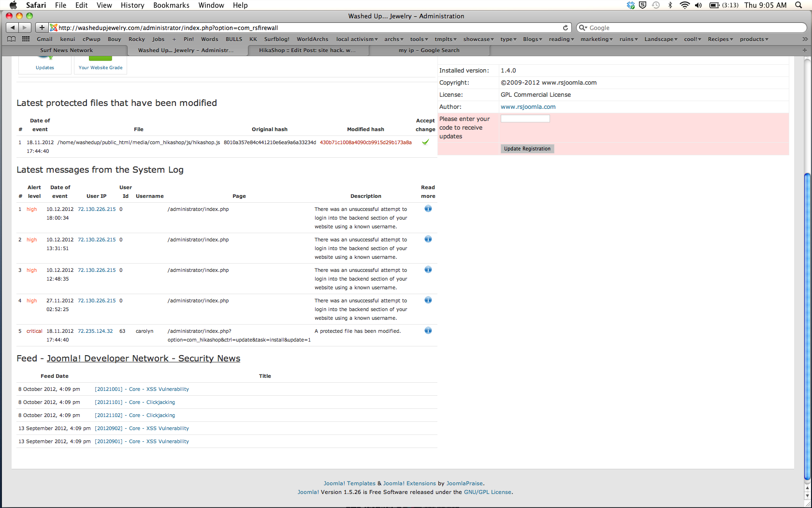Image resolution: width=812 pixels, height=508 pixels.
Task: Go back using Safari's back arrow
Action: (x=13, y=28)
